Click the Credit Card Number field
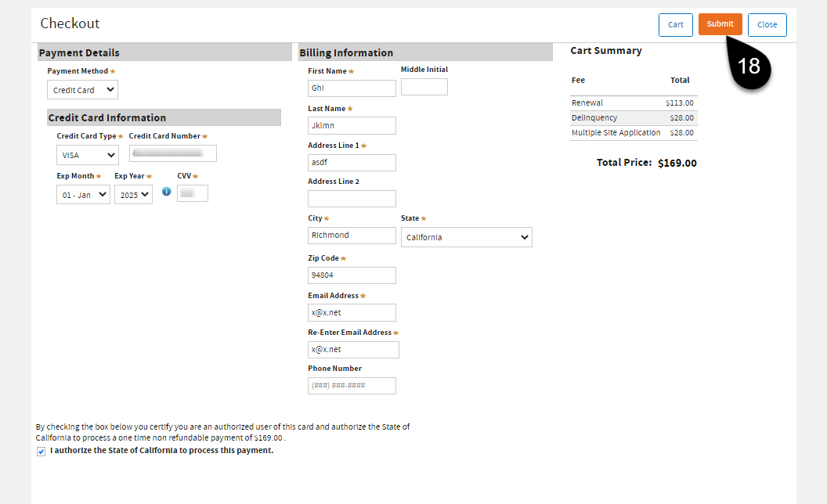Image resolution: width=827 pixels, height=504 pixels. click(172, 153)
